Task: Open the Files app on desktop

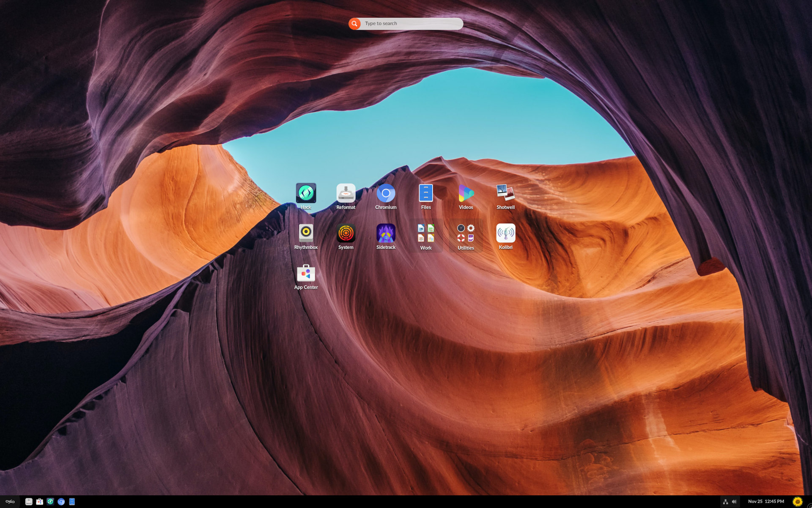Action: tap(425, 193)
